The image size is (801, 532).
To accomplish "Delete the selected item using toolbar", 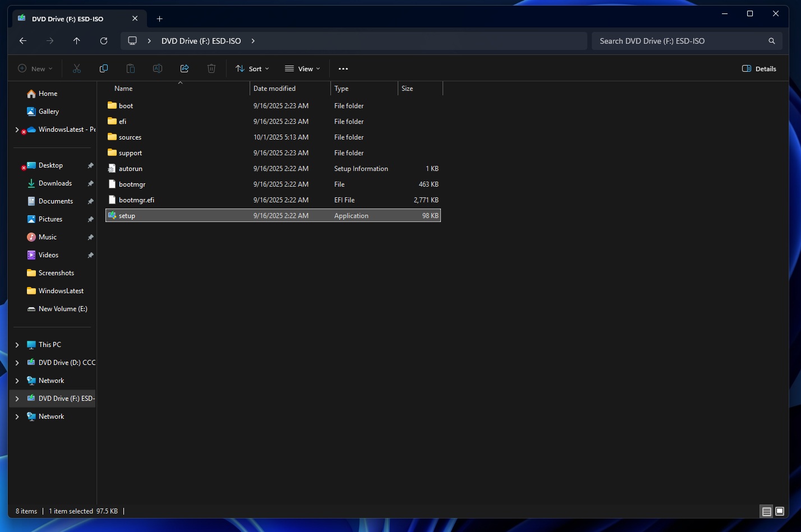I will pyautogui.click(x=211, y=68).
